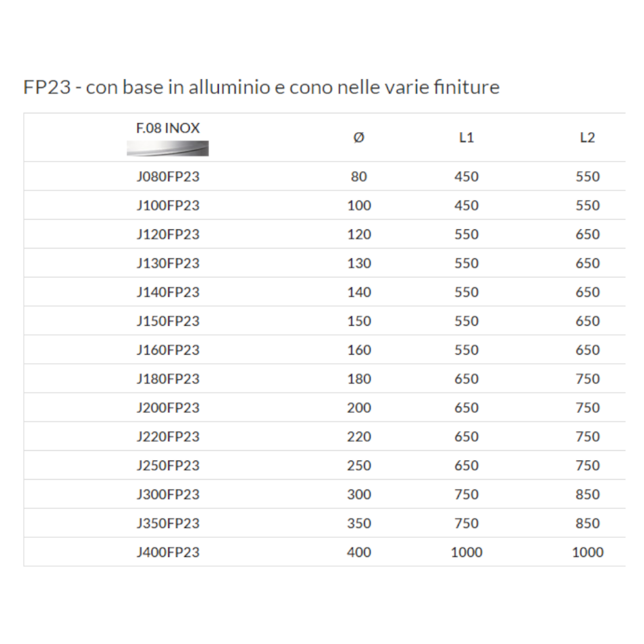The image size is (644, 644).
Task: Click the FP23 table title text
Action: point(261,88)
